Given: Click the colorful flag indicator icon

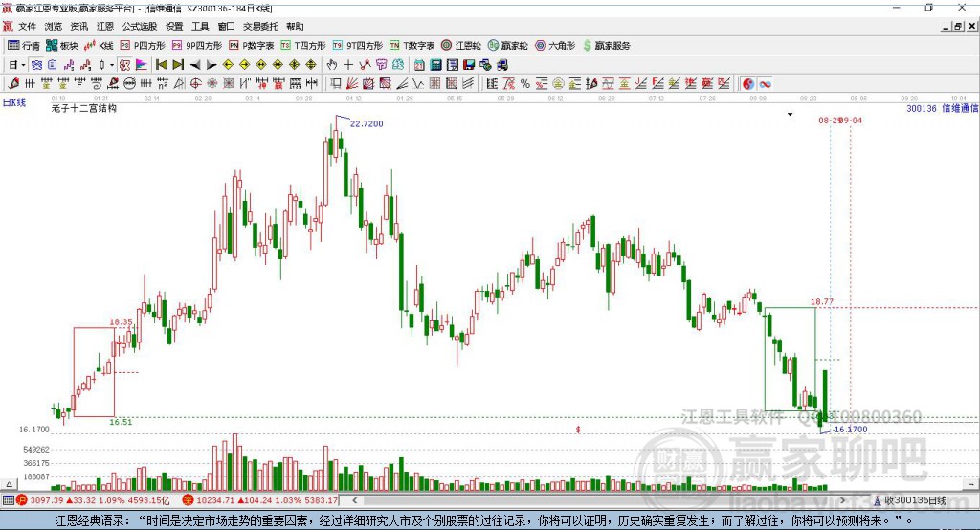Looking at the screenshot, I should [142, 65].
